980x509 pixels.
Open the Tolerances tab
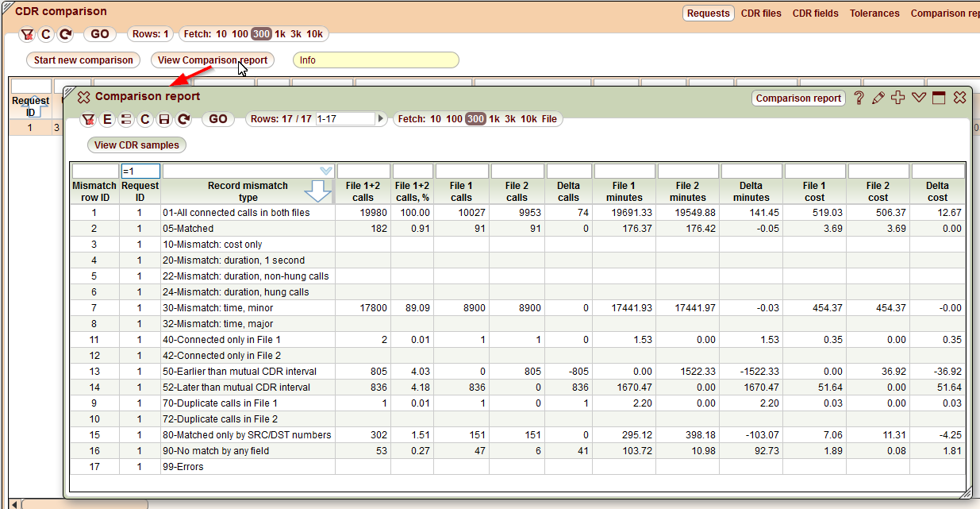point(874,13)
